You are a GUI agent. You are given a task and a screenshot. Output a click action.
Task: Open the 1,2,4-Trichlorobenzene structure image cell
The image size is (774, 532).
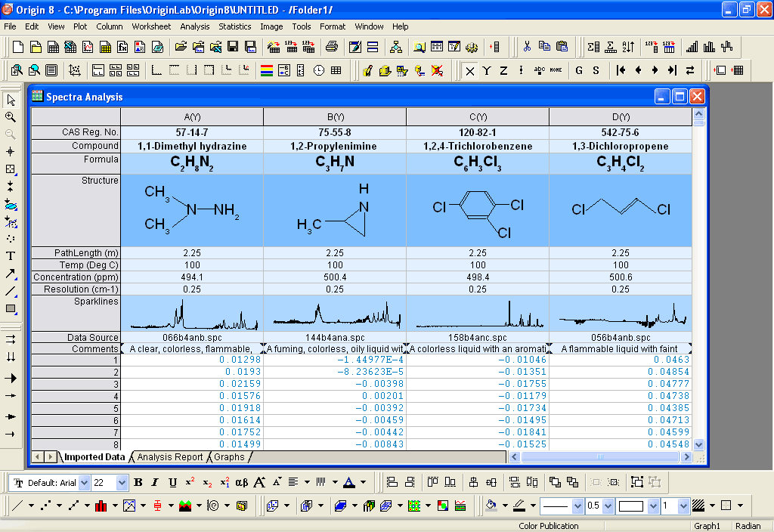click(478, 211)
